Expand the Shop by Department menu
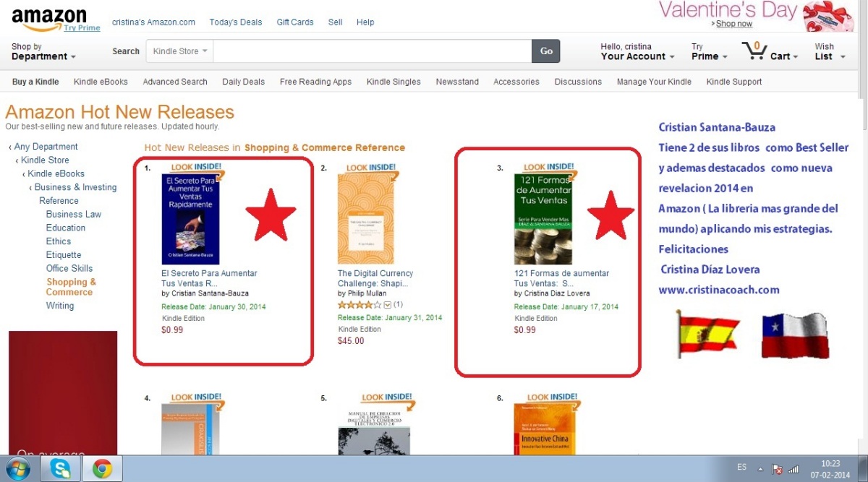Screen dimensions: 868x482 tap(43, 52)
